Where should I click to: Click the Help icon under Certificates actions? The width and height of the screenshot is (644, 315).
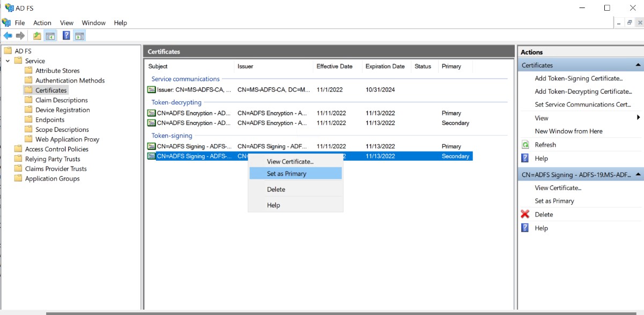pyautogui.click(x=525, y=158)
